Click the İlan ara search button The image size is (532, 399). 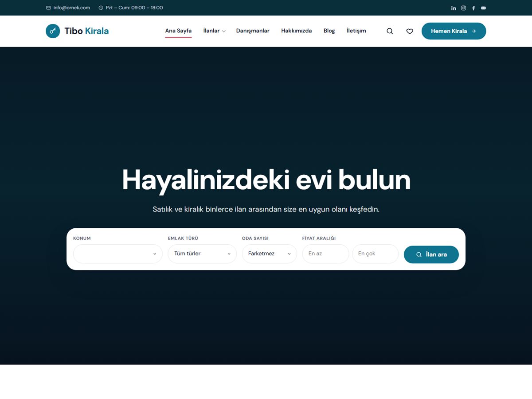coord(431,254)
